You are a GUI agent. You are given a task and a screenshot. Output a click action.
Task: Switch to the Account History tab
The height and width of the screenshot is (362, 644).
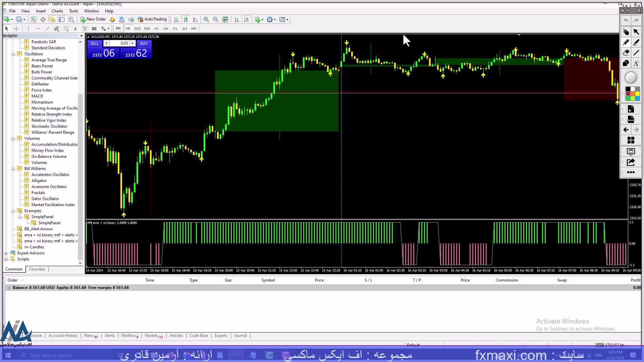point(63,336)
